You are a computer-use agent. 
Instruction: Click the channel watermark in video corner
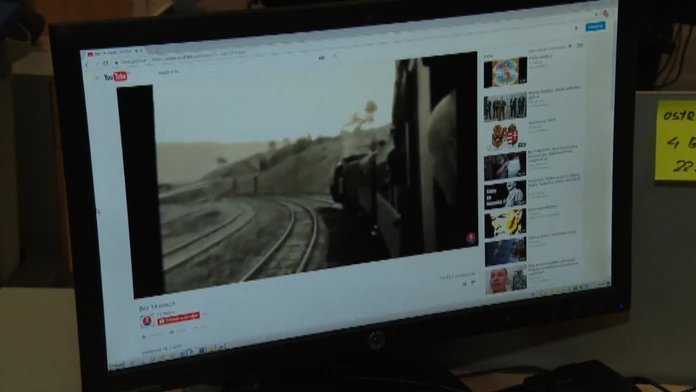pyautogui.click(x=471, y=238)
